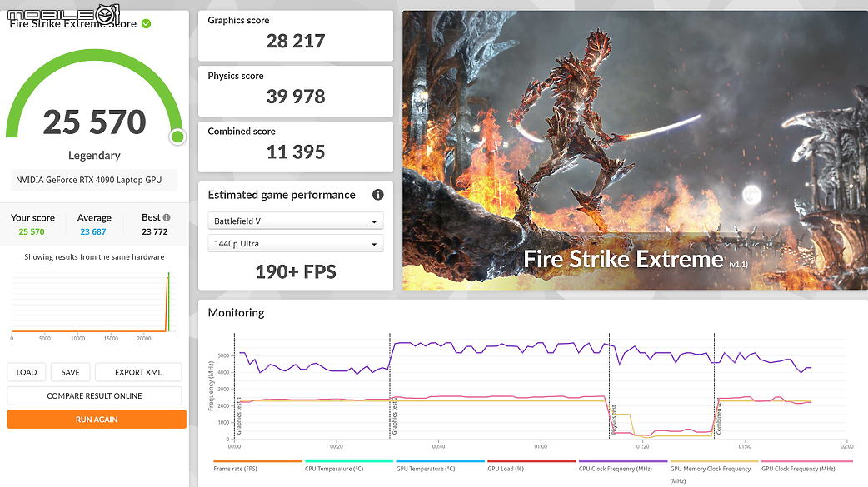868x487 pixels.
Task: Toggle the GPU Temperature legend
Action: 440,466
